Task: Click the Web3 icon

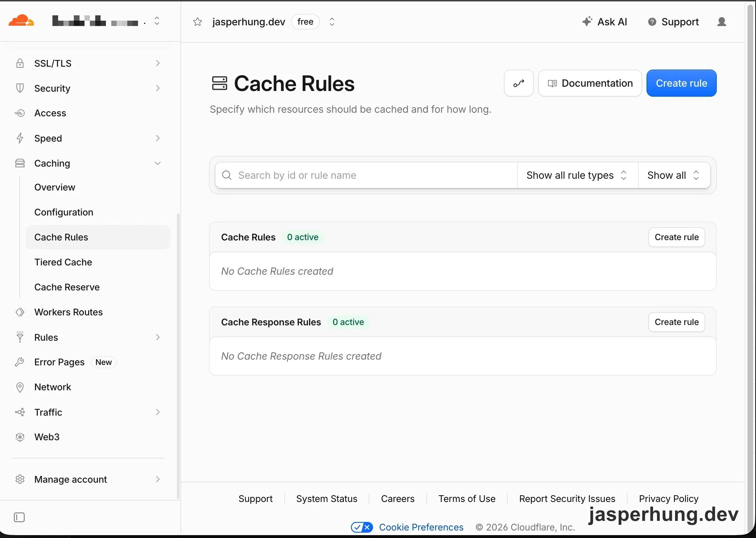Action: click(x=20, y=437)
